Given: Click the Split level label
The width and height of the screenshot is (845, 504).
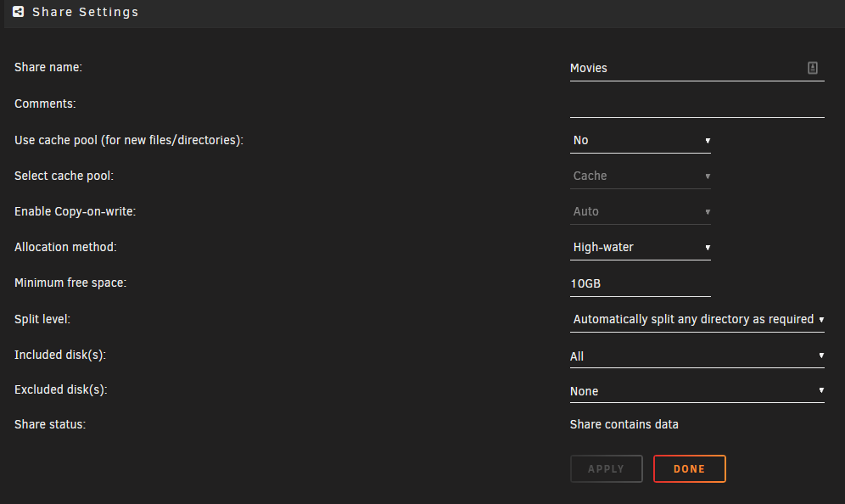Looking at the screenshot, I should point(42,318).
